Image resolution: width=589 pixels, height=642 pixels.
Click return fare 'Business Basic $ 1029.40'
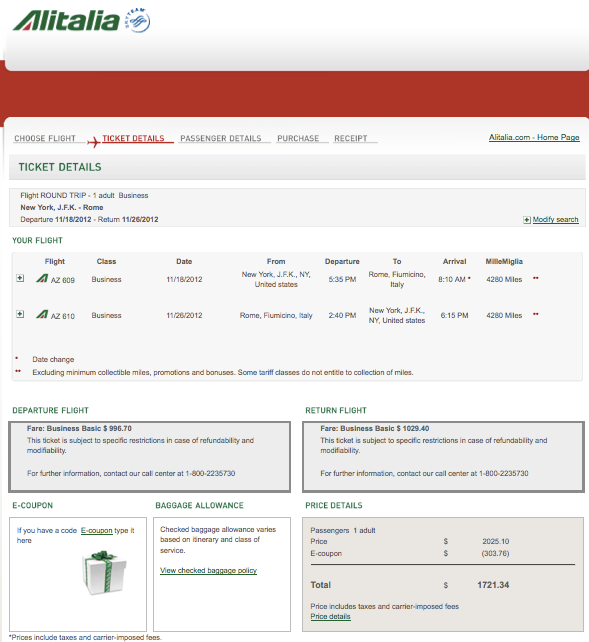(385, 429)
